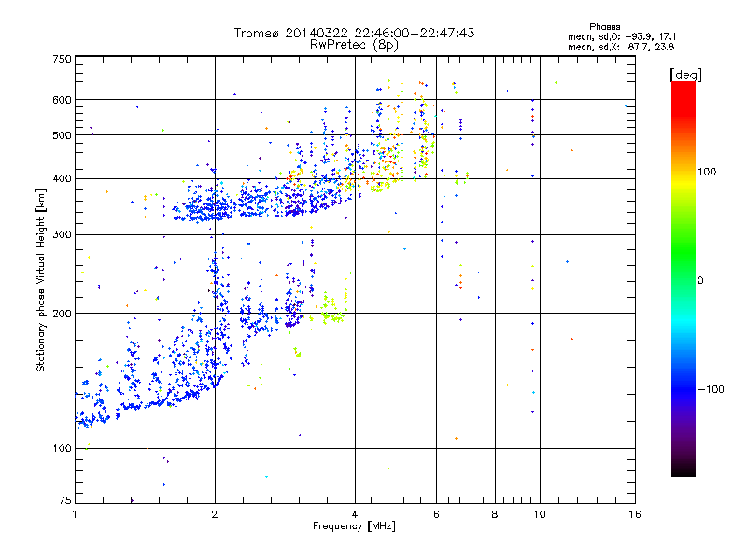Click the '[deg]' colorbar unit label
This screenshot has height=560, width=747.
pos(685,75)
